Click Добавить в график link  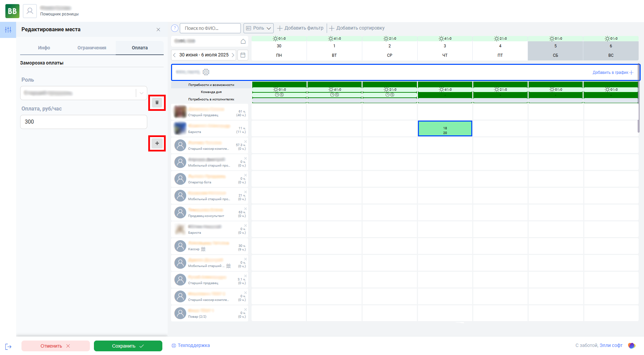pos(613,73)
